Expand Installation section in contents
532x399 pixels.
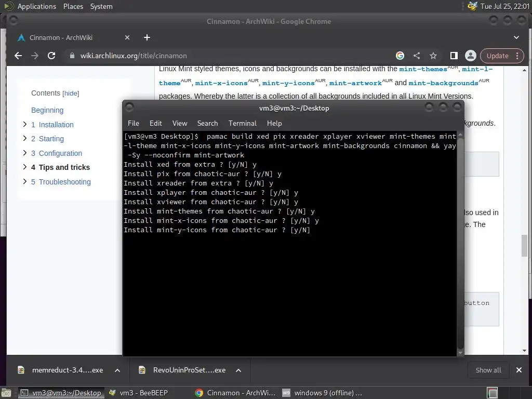point(25,124)
